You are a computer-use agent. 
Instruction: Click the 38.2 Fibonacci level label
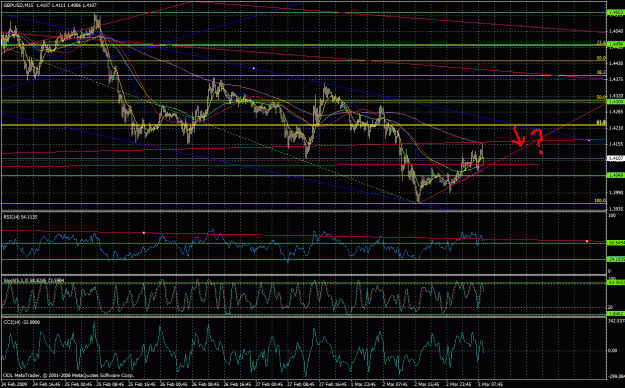601,73
